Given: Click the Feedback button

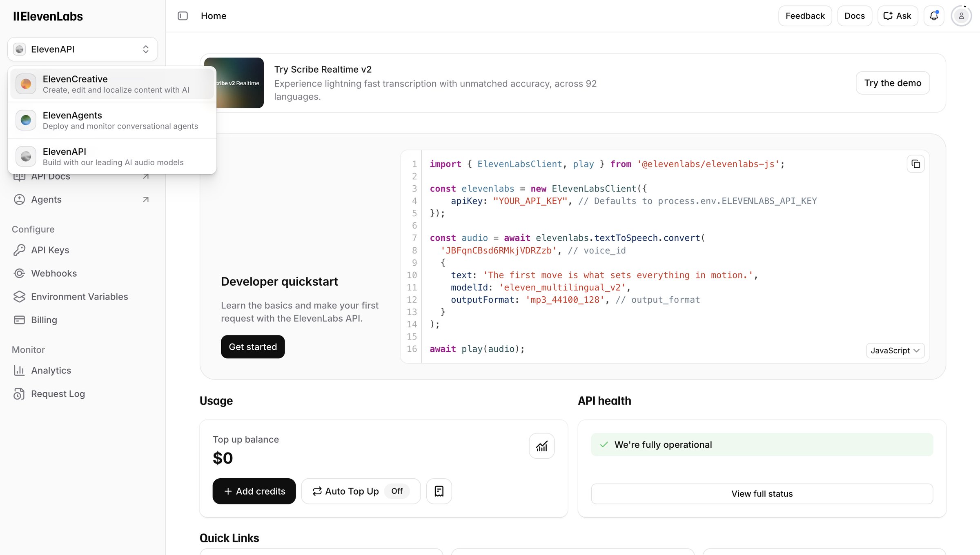Looking at the screenshot, I should (x=805, y=16).
